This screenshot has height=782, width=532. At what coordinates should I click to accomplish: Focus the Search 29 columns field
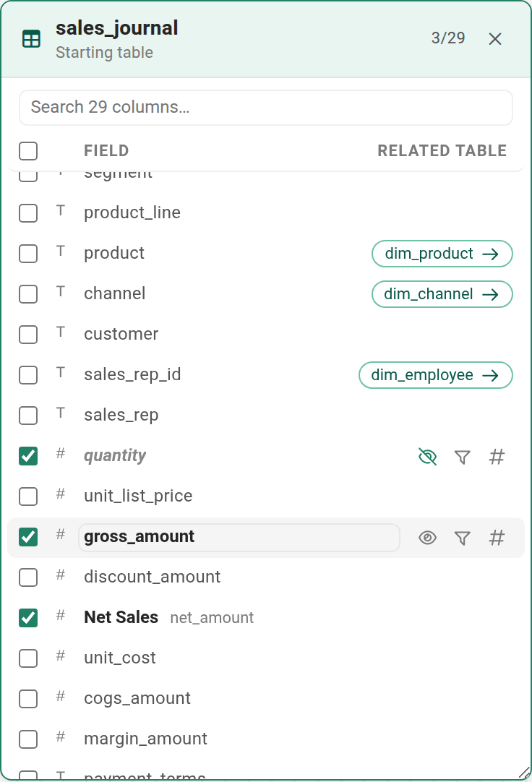tap(266, 107)
